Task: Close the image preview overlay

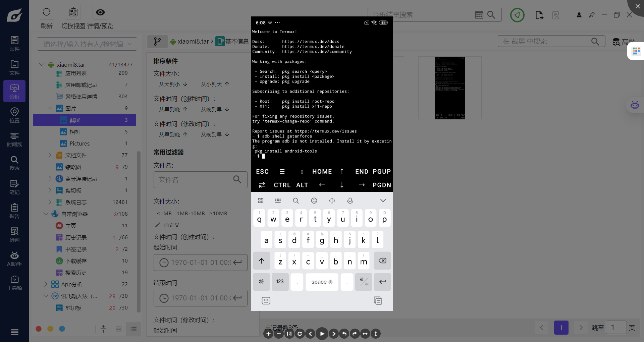Action: pyautogui.click(x=637, y=6)
